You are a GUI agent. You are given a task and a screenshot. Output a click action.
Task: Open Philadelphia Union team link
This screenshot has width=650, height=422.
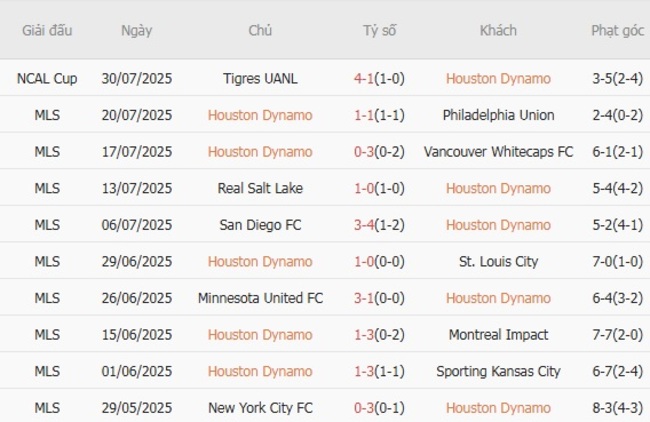[x=498, y=115]
